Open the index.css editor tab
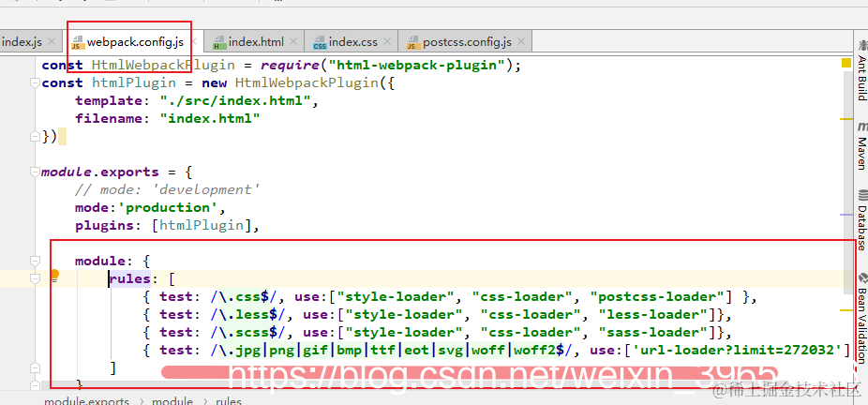 point(352,41)
